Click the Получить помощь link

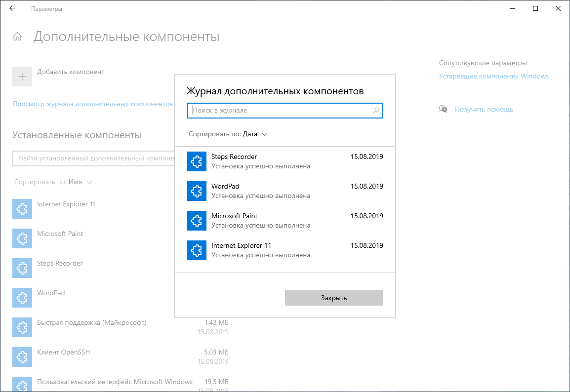click(x=484, y=109)
